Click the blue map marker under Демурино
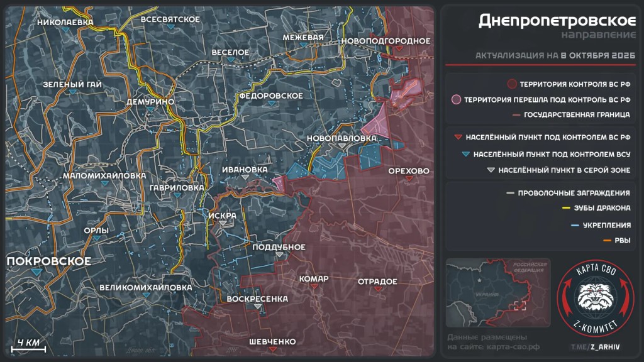 pos(150,109)
